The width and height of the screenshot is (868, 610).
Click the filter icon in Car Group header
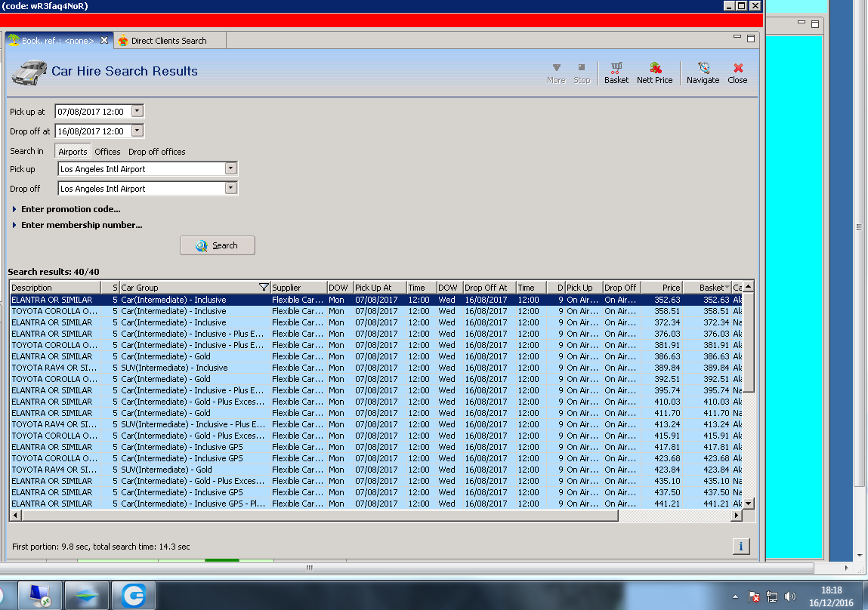[x=263, y=288]
